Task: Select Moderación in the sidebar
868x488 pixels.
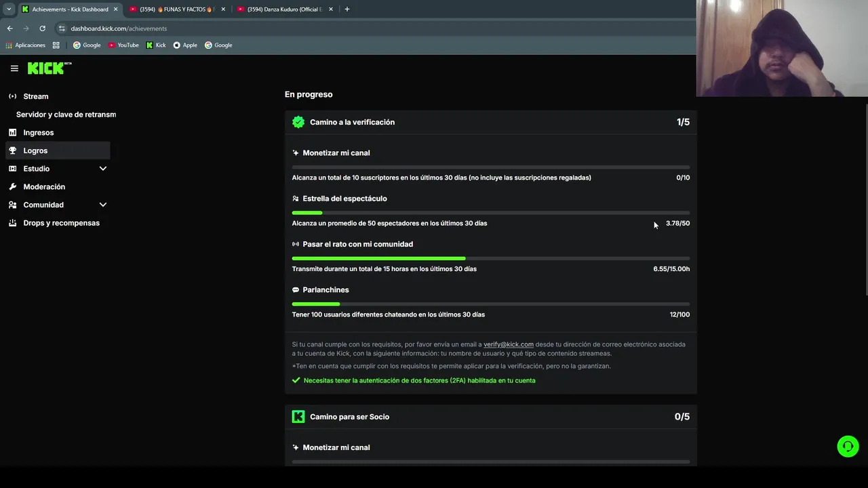Action: (44, 187)
